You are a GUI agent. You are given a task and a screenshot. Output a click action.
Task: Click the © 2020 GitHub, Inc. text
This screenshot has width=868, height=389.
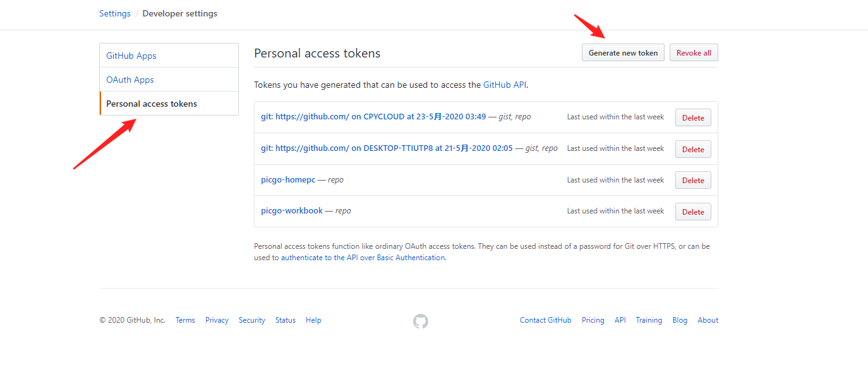point(133,320)
